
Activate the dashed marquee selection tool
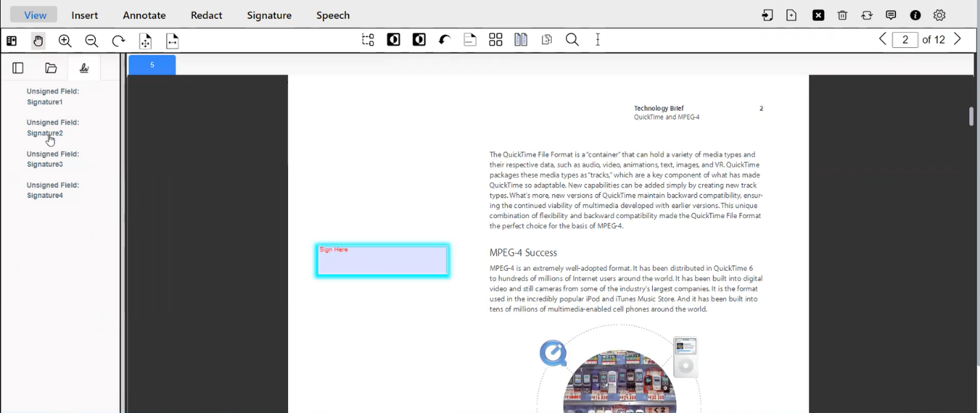368,40
